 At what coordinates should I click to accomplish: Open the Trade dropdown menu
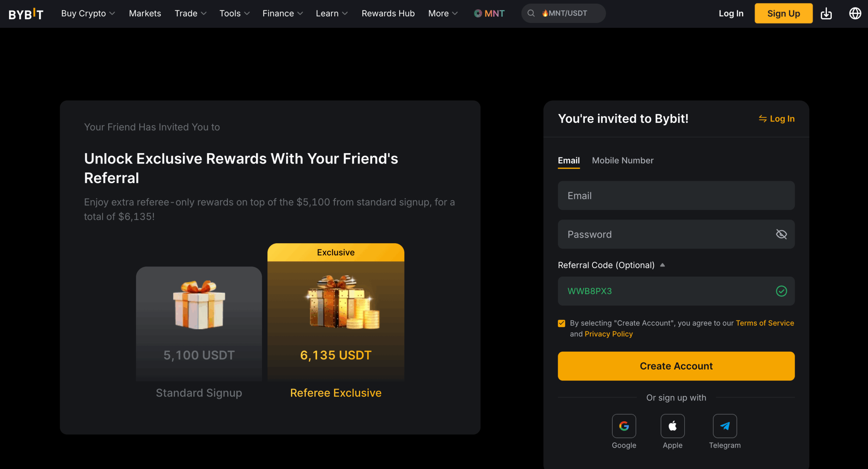[x=190, y=14]
